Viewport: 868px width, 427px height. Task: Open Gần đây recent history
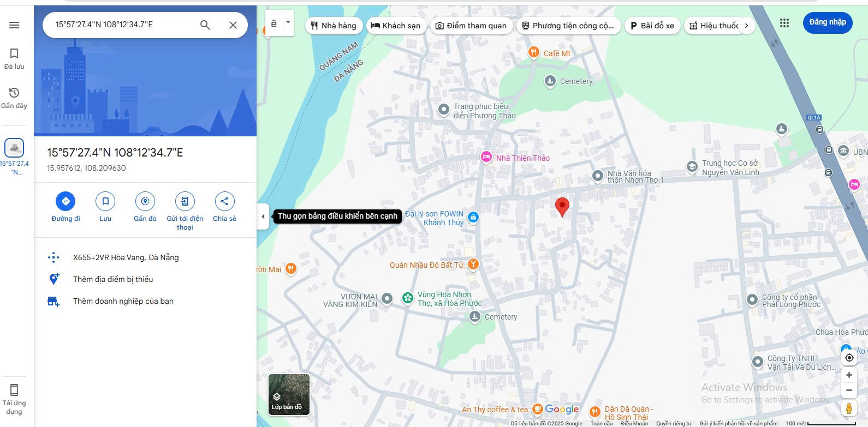(x=14, y=98)
